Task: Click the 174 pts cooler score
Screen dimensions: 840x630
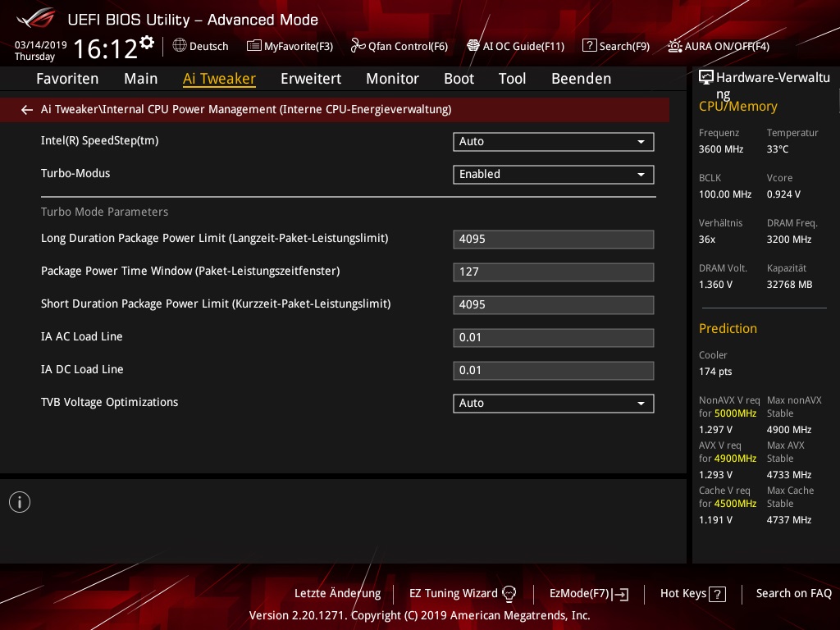Action: pos(715,372)
